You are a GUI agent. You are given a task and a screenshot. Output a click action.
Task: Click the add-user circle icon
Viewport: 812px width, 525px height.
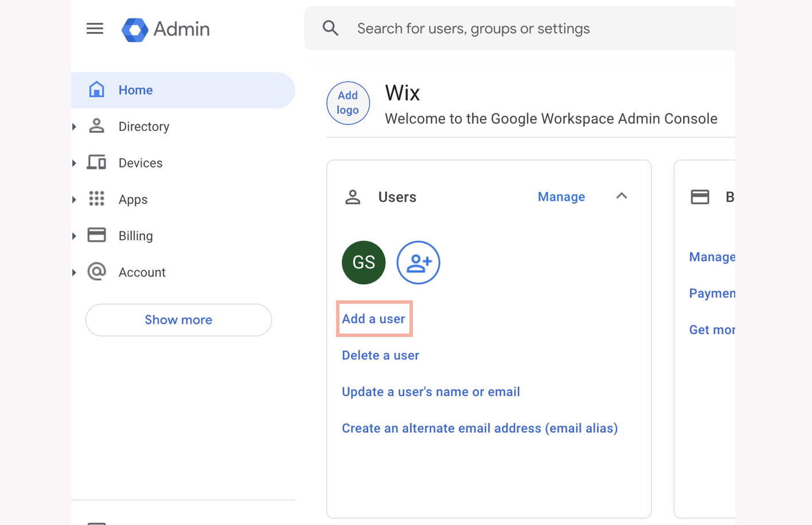pos(419,262)
